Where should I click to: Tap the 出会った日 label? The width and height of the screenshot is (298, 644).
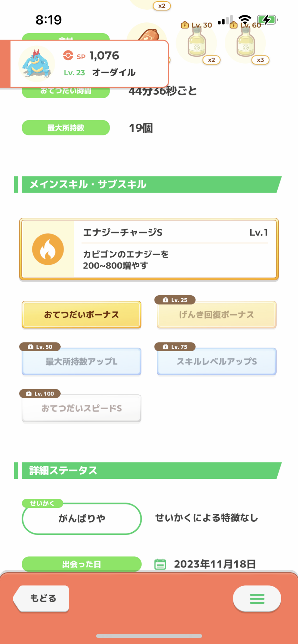82,564
